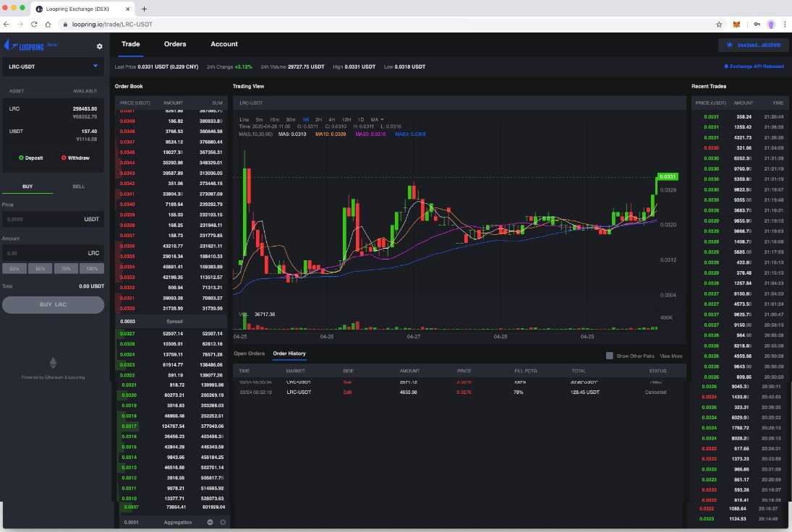The width and height of the screenshot is (792, 532).
Task: Click the wallet account star icon
Action: pos(729,45)
